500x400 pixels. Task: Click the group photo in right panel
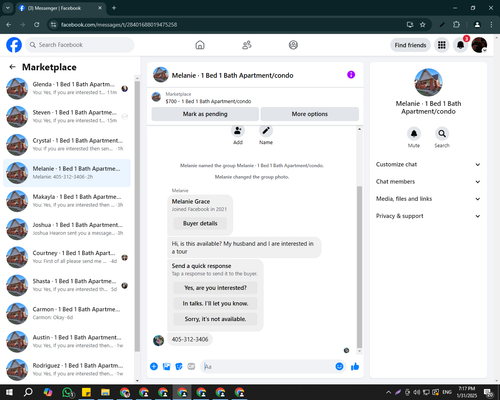(428, 82)
